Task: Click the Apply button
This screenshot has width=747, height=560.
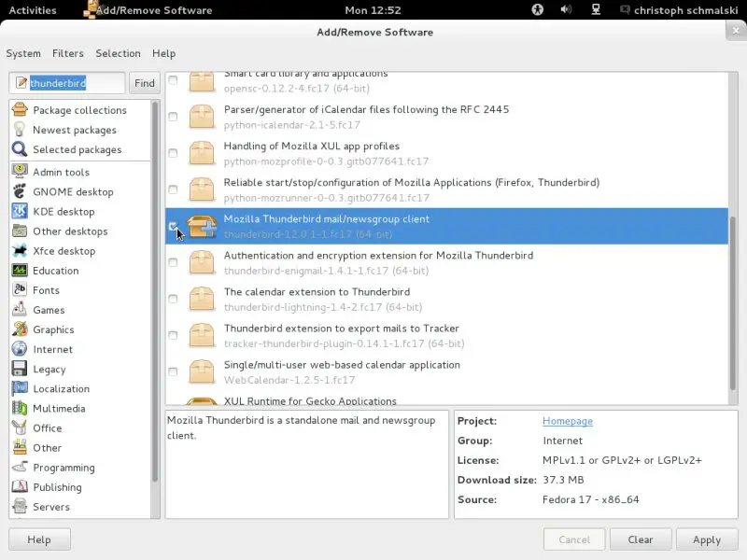Action: point(707,539)
